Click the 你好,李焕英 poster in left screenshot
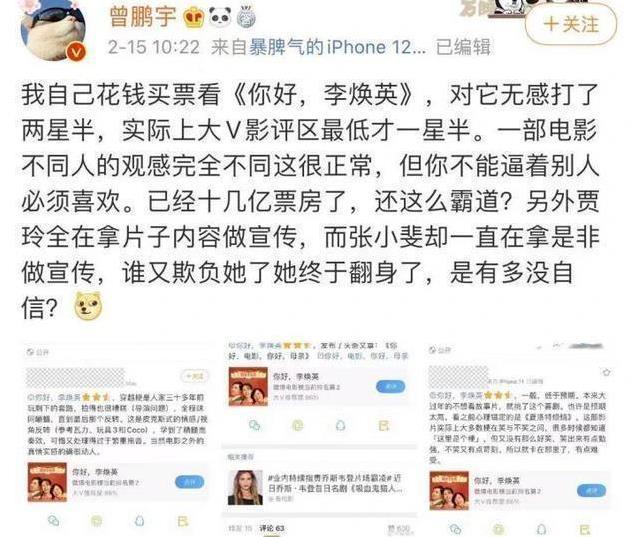The height and width of the screenshot is (537, 638). [x=47, y=482]
